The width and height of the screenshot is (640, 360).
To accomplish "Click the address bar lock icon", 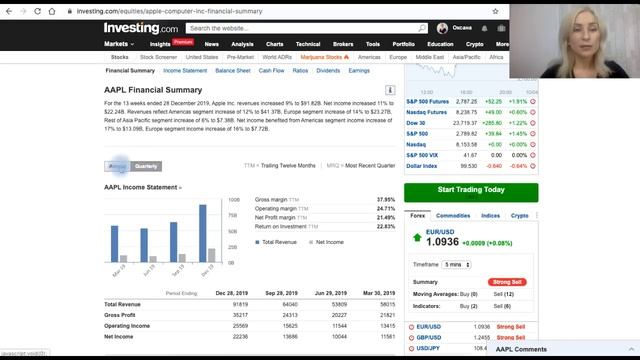I will click(69, 11).
